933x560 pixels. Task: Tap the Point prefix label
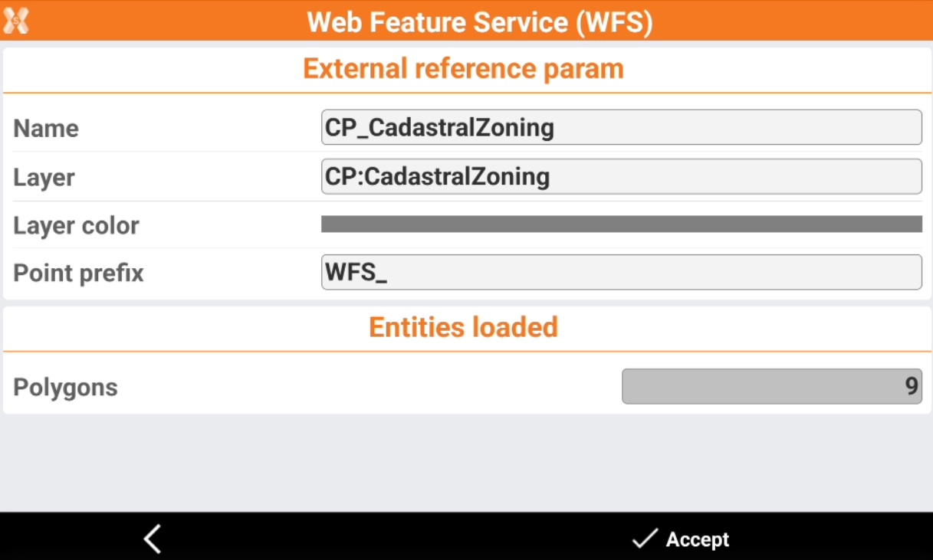(78, 273)
